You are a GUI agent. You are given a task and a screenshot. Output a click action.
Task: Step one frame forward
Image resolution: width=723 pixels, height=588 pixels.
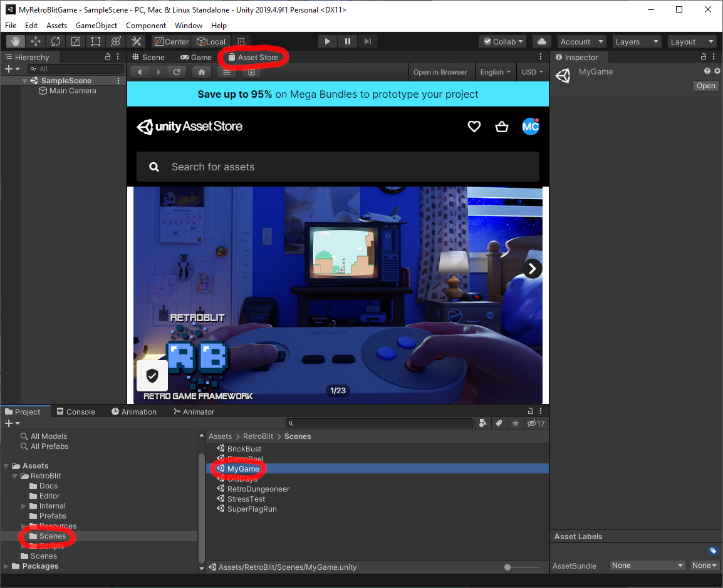pyautogui.click(x=368, y=41)
